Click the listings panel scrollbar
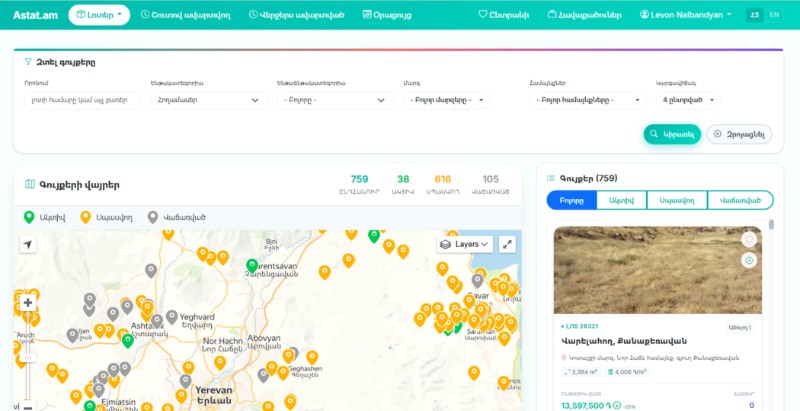This screenshot has width=800, height=411. tap(771, 224)
